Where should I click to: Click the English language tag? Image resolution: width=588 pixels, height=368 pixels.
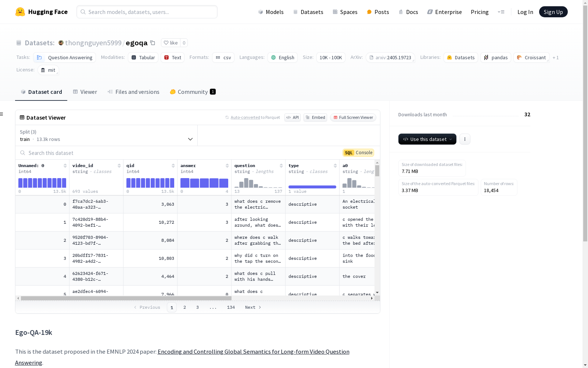coord(283,57)
